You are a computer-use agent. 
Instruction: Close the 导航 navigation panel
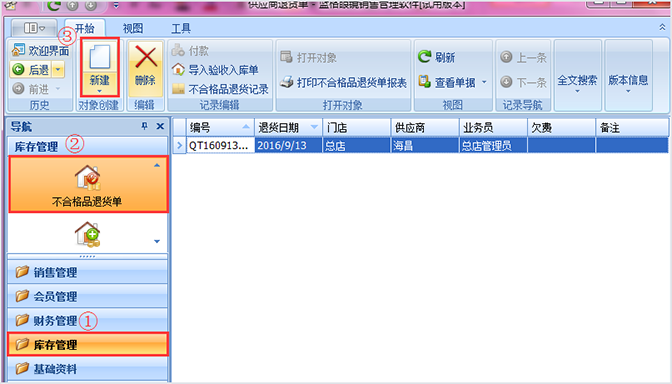(x=160, y=126)
